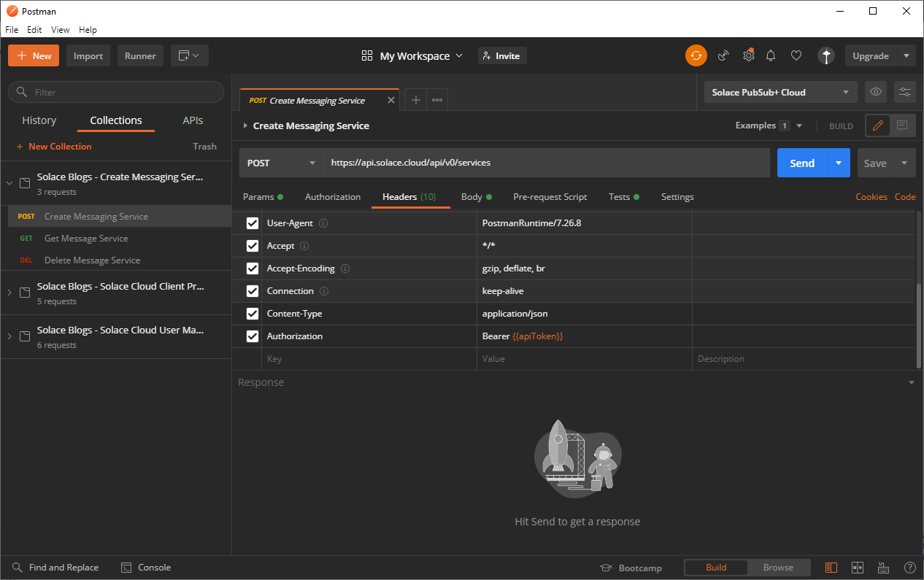
Task: Click the blue Send button
Action: coord(801,163)
